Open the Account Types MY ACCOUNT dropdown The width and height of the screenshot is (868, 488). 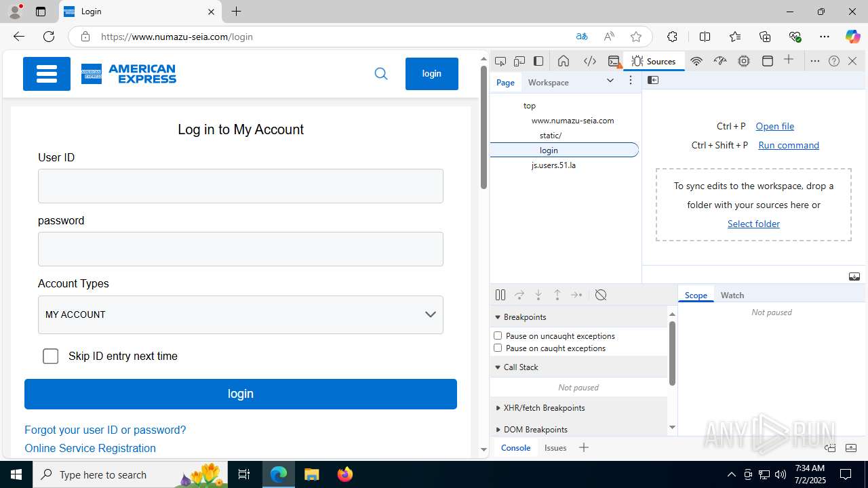[x=241, y=314]
